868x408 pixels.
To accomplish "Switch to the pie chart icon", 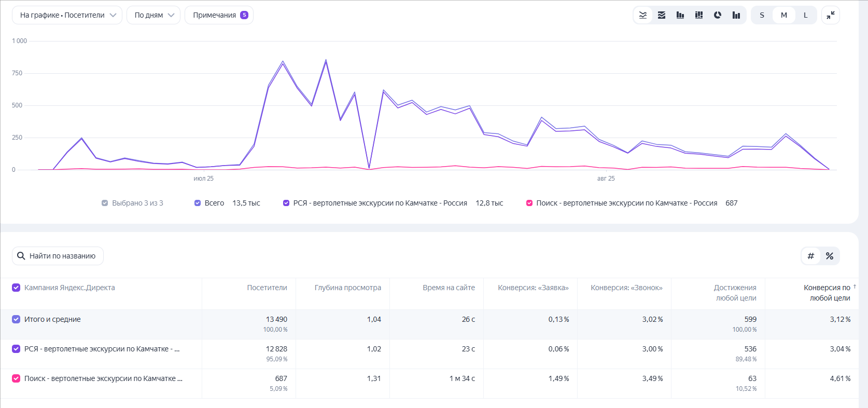I will [x=718, y=15].
